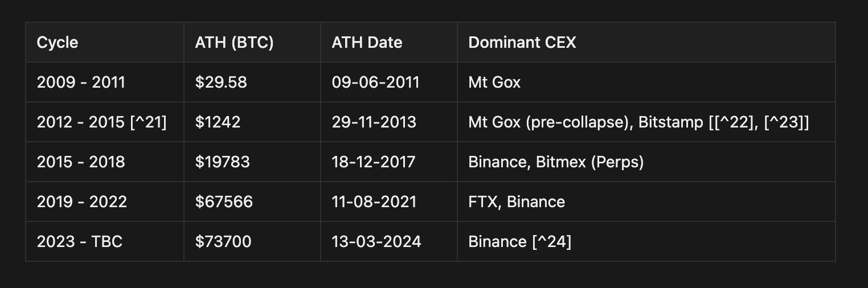The image size is (868, 288).
Task: Click the Dominant CEX column header
Action: (522, 43)
